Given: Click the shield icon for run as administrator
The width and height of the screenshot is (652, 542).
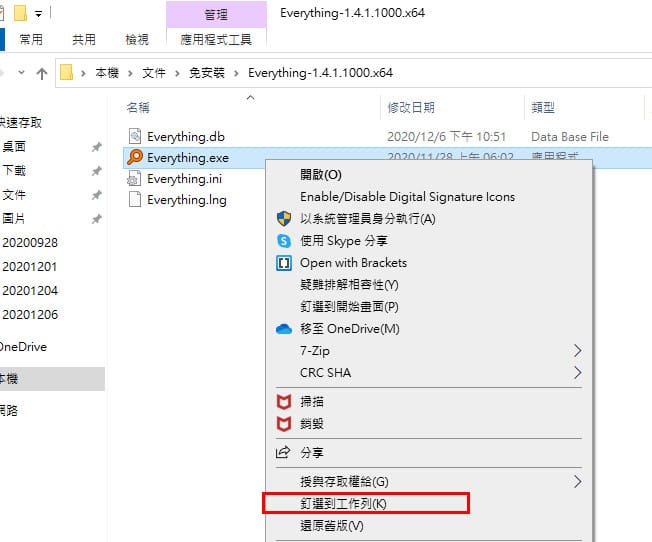Looking at the screenshot, I should [x=284, y=218].
